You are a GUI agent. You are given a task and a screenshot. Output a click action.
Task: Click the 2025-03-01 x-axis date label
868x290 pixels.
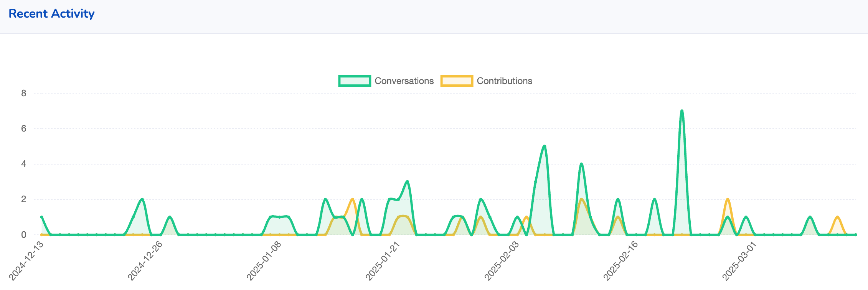coord(739,261)
